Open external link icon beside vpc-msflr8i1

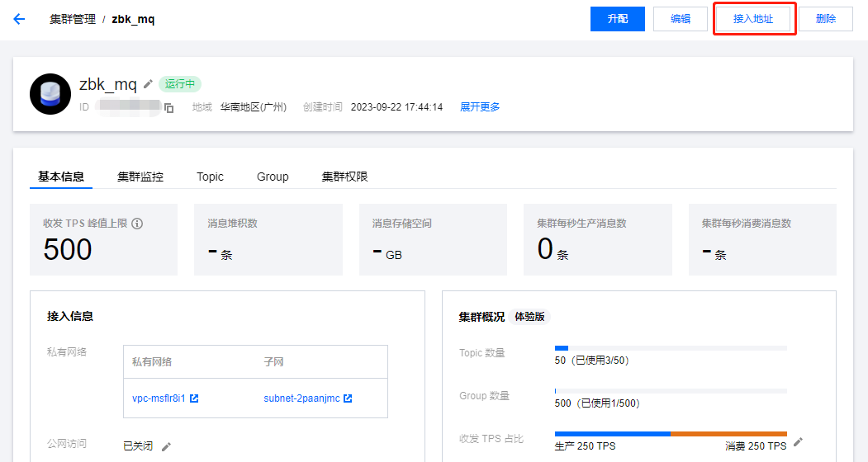coord(194,398)
